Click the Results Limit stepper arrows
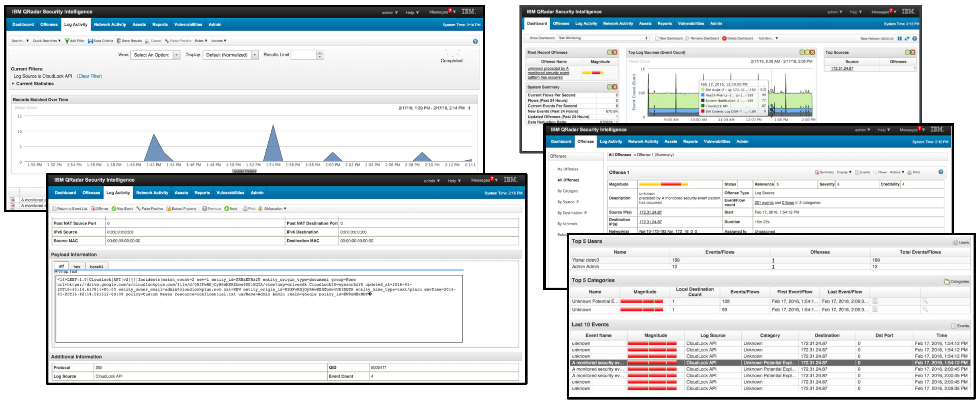980x404 pixels. [320, 55]
